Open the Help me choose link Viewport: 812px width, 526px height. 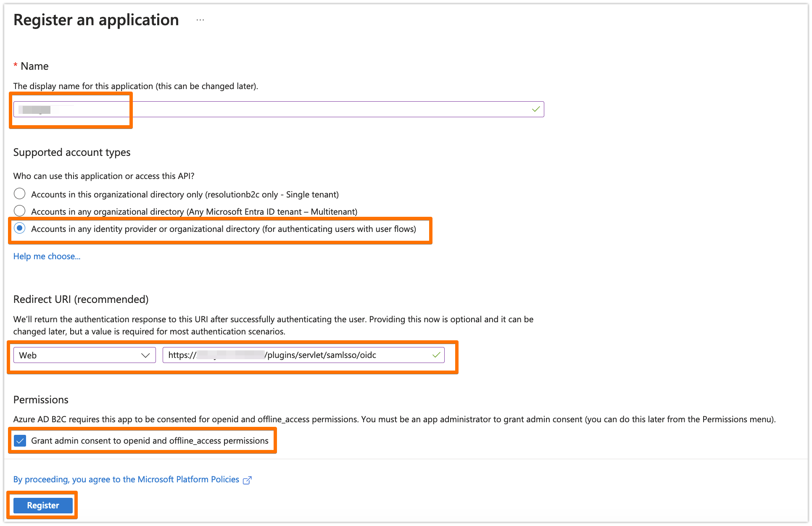(47, 256)
